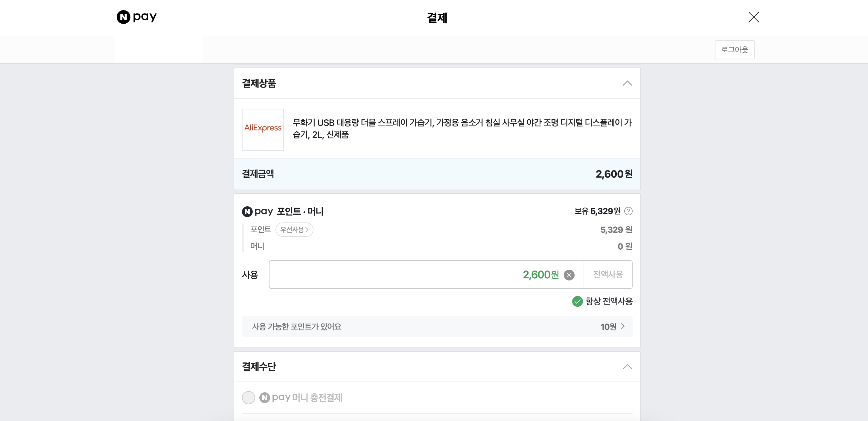Image resolution: width=868 pixels, height=421 pixels.
Task: Click the point usage amount input field
Action: (404, 274)
